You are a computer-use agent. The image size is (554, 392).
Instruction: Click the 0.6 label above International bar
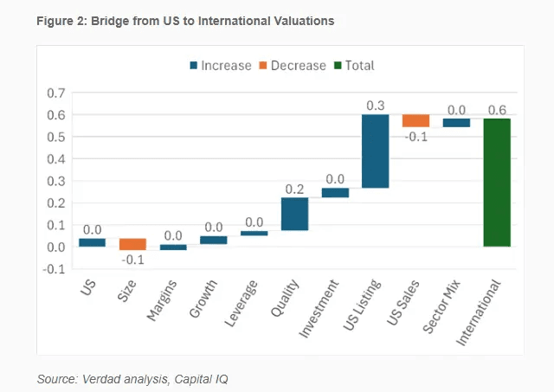(497, 110)
